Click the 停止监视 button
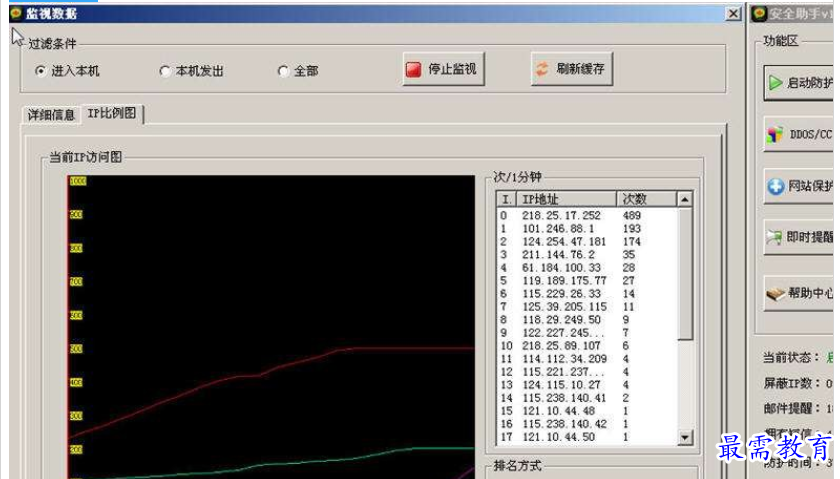The image size is (840, 479). point(444,69)
